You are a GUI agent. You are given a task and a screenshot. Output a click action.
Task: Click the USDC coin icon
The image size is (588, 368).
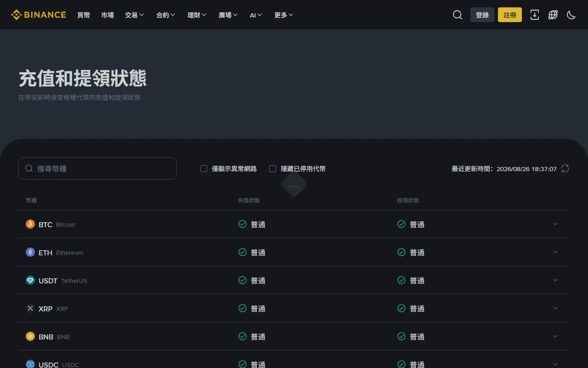[x=30, y=364]
